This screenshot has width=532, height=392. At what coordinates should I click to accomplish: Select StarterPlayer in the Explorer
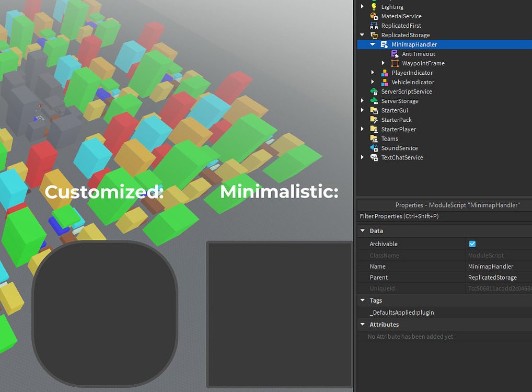click(x=399, y=129)
